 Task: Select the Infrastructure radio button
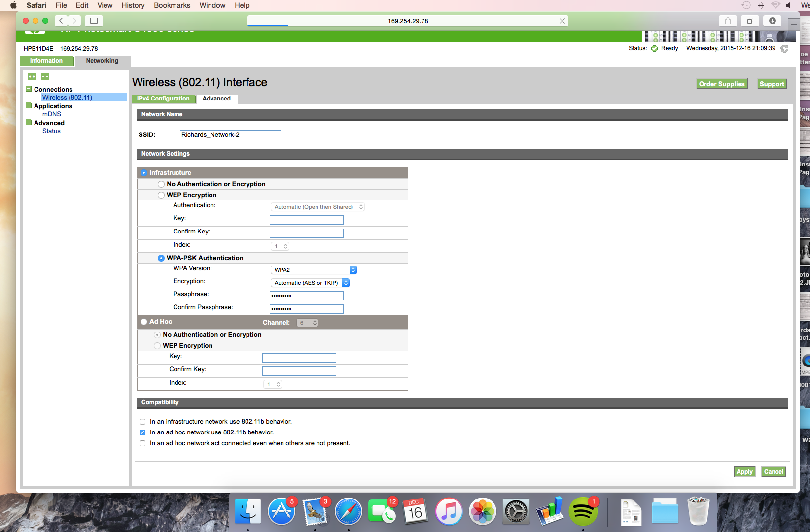click(x=144, y=173)
